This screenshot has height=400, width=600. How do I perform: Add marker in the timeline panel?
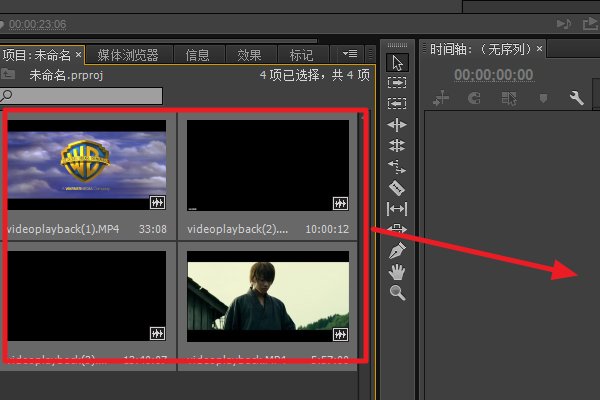click(543, 98)
